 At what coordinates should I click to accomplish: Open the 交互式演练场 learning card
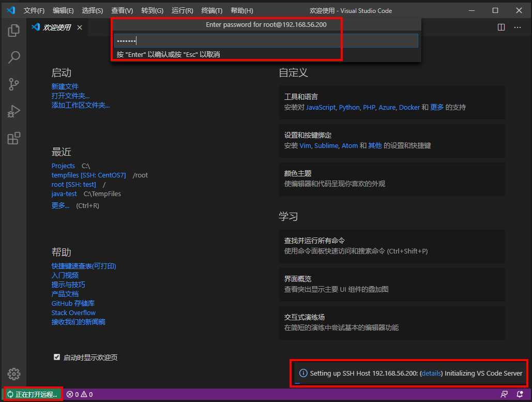tap(392, 323)
